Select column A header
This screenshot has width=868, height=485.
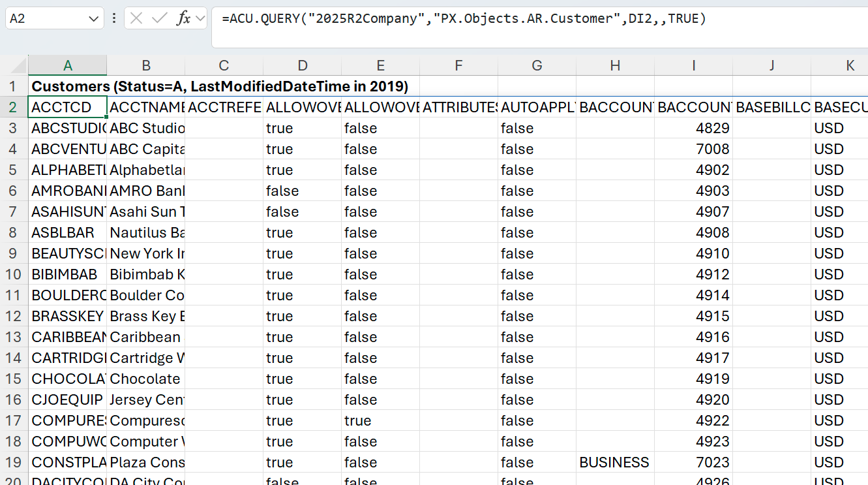[x=67, y=65]
